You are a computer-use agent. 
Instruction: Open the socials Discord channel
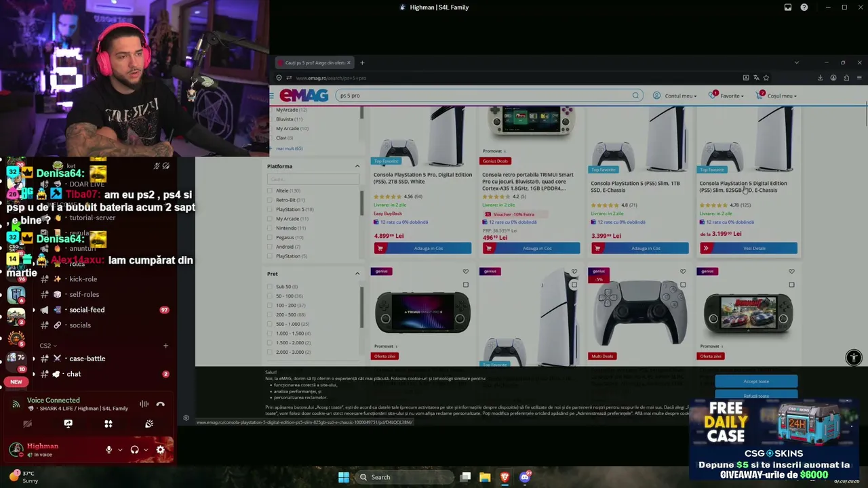[80, 325]
